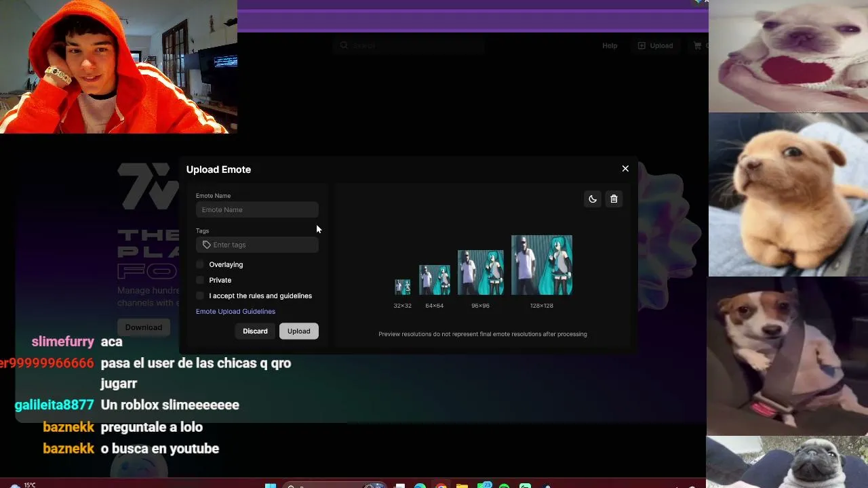Click the Discard button
868x488 pixels.
[255, 331]
